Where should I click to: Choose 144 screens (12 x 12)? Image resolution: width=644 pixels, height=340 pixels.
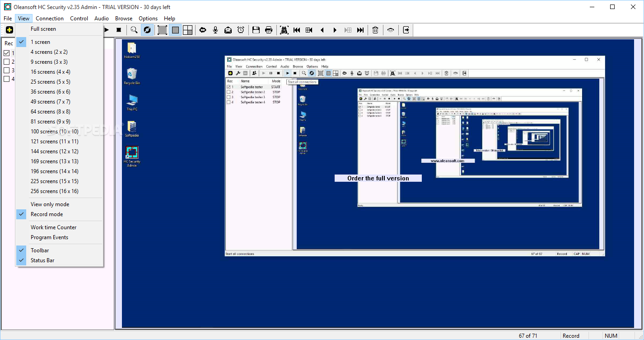pyautogui.click(x=60, y=151)
